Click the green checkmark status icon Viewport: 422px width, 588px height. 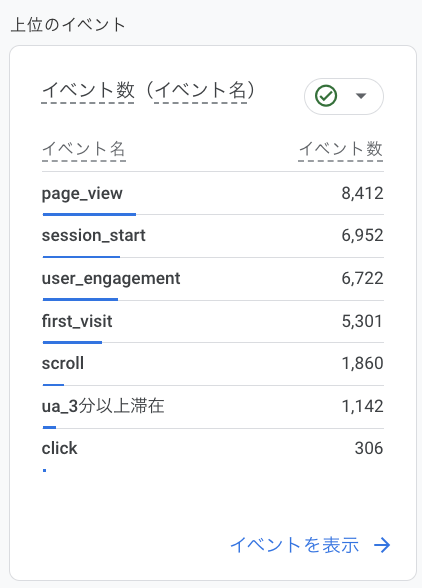(x=326, y=96)
